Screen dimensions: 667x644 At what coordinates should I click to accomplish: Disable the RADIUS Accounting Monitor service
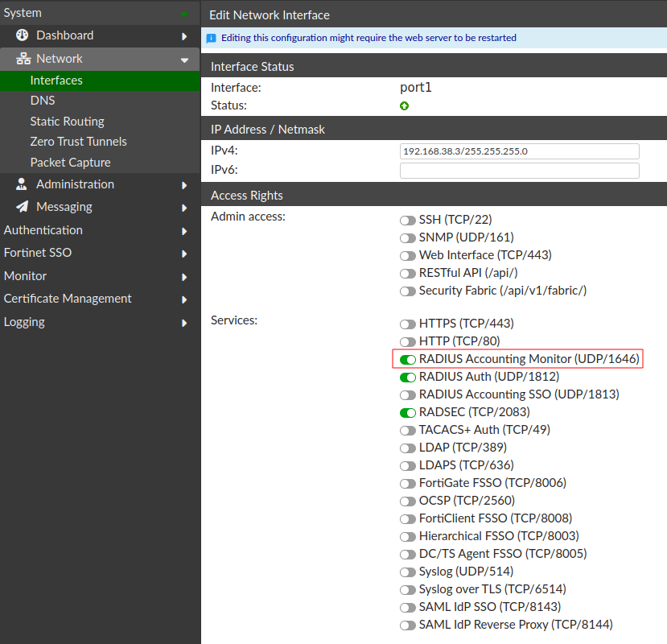(x=407, y=359)
